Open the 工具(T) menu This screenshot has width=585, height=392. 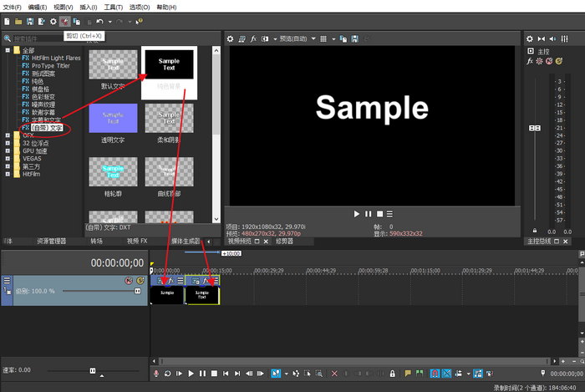(x=101, y=6)
